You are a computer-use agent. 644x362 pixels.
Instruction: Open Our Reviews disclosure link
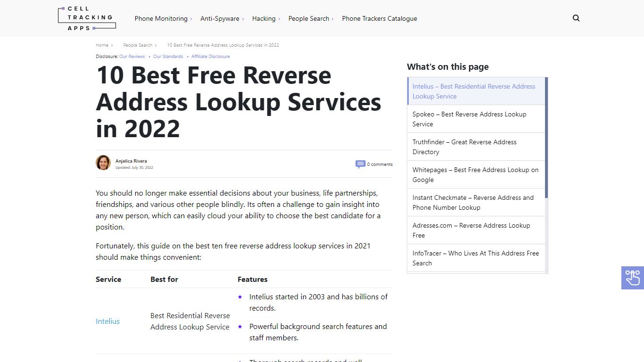132,57
